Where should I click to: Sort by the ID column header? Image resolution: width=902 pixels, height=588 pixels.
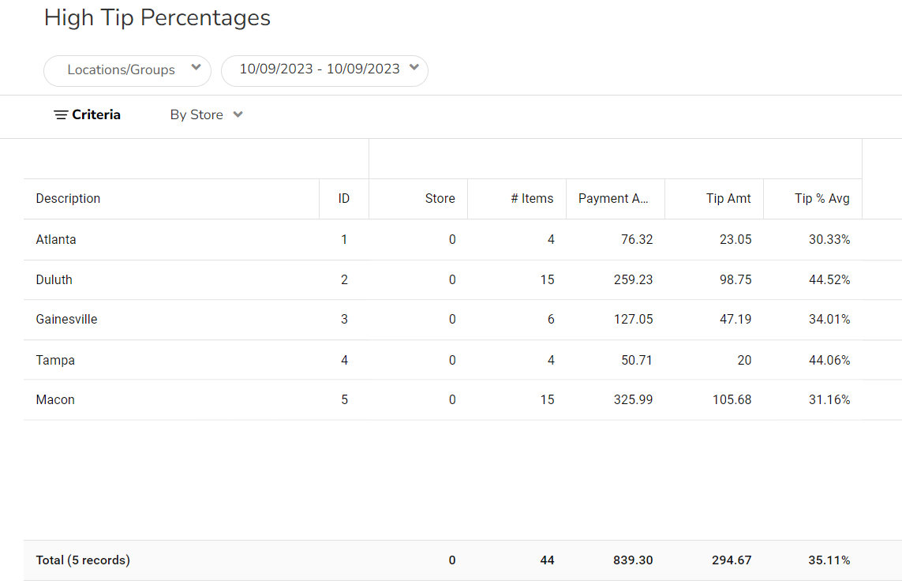point(343,199)
